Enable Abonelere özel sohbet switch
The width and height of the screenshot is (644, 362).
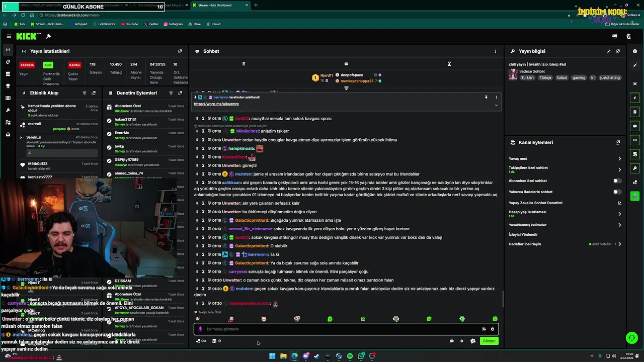tap(617, 180)
